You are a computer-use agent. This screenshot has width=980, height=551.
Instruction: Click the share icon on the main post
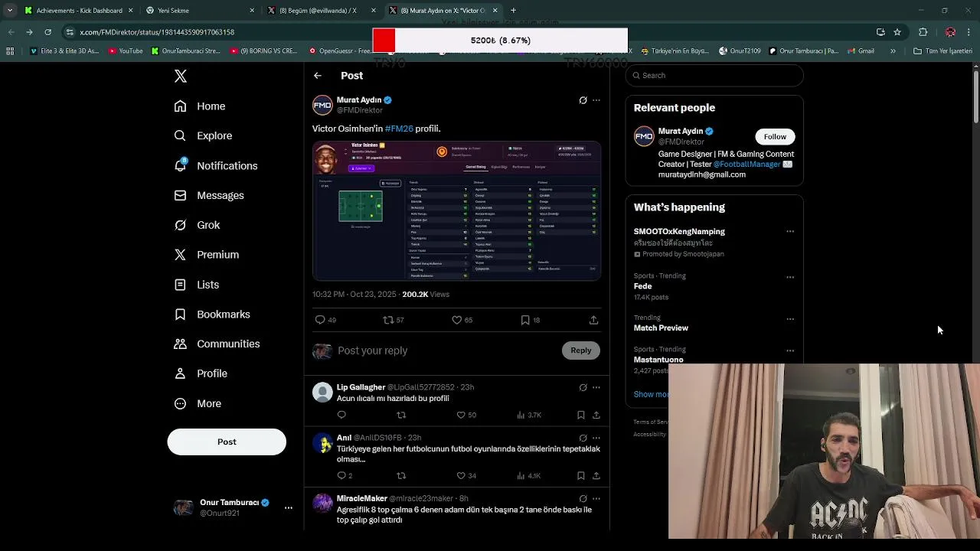[x=593, y=320]
